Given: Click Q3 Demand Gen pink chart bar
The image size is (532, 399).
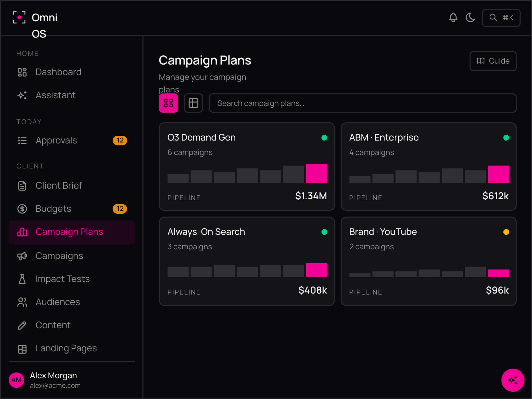Looking at the screenshot, I should 317,173.
